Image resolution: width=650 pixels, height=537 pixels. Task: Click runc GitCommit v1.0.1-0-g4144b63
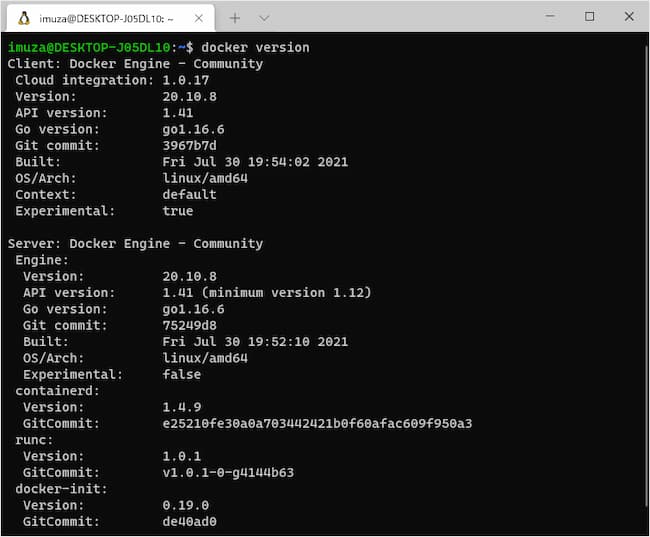(228, 473)
